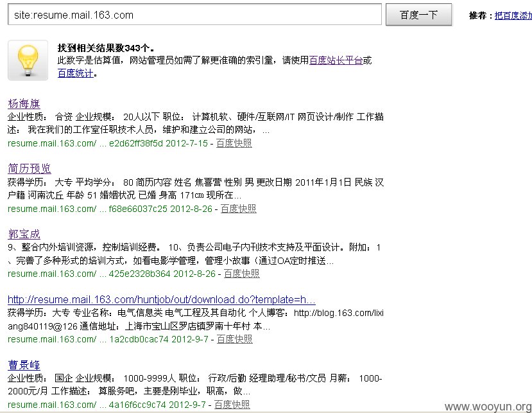
Task: Open 百度快照 for the 425e2328b364 result
Action: (x=241, y=274)
